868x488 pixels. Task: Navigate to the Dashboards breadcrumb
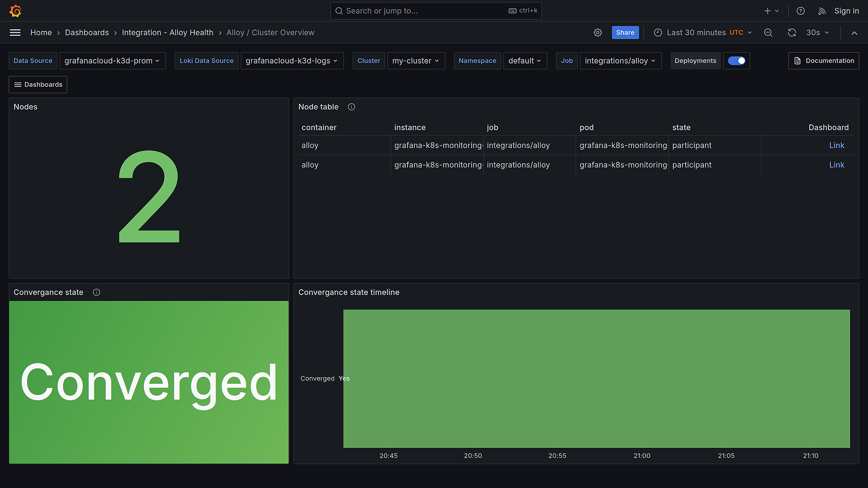click(x=87, y=32)
